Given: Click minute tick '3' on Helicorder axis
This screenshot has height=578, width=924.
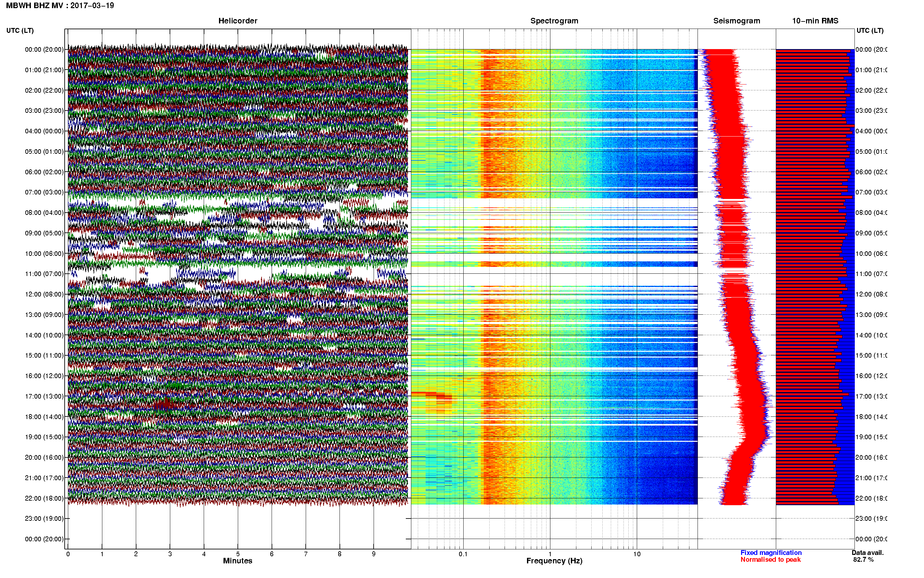Looking at the screenshot, I should pyautogui.click(x=170, y=554).
